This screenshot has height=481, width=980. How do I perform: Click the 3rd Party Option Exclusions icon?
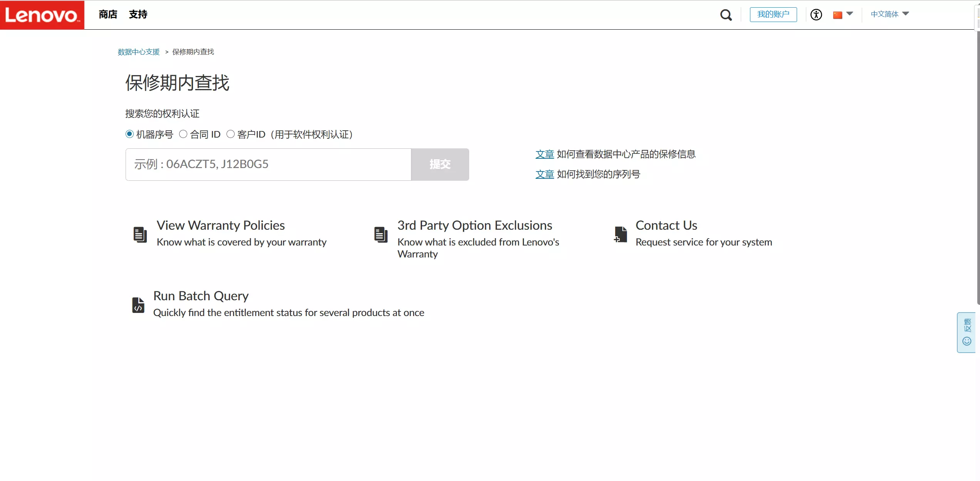tap(381, 234)
